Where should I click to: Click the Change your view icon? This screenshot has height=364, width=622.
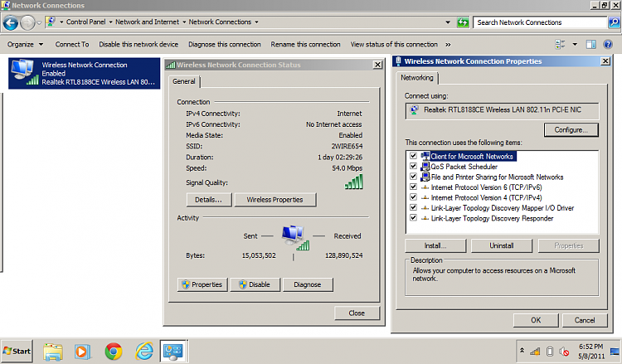coord(560,44)
